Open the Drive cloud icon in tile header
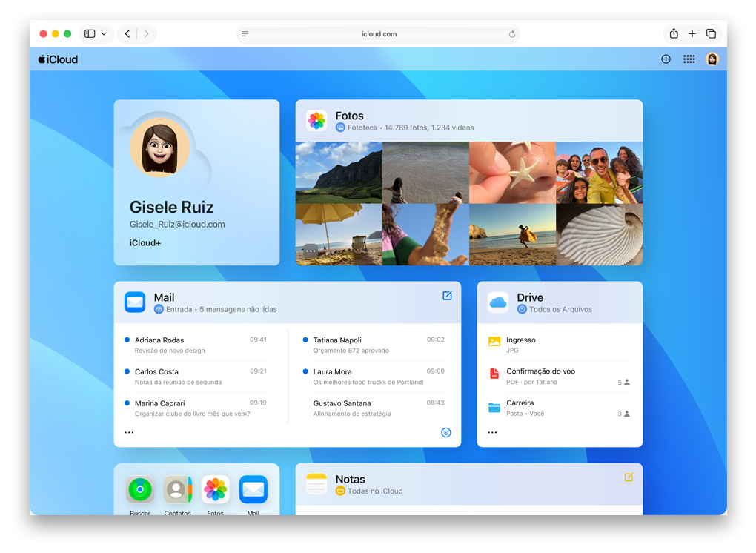This screenshot has width=756, height=553. (498, 302)
